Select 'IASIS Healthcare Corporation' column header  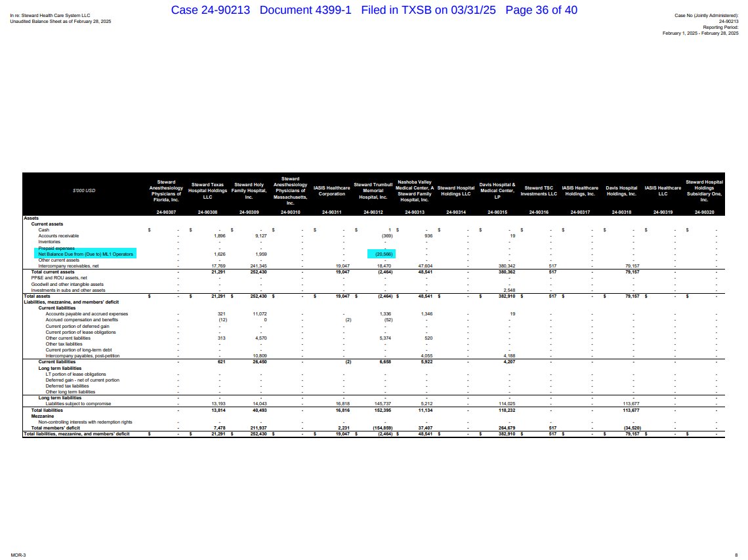[x=332, y=191]
